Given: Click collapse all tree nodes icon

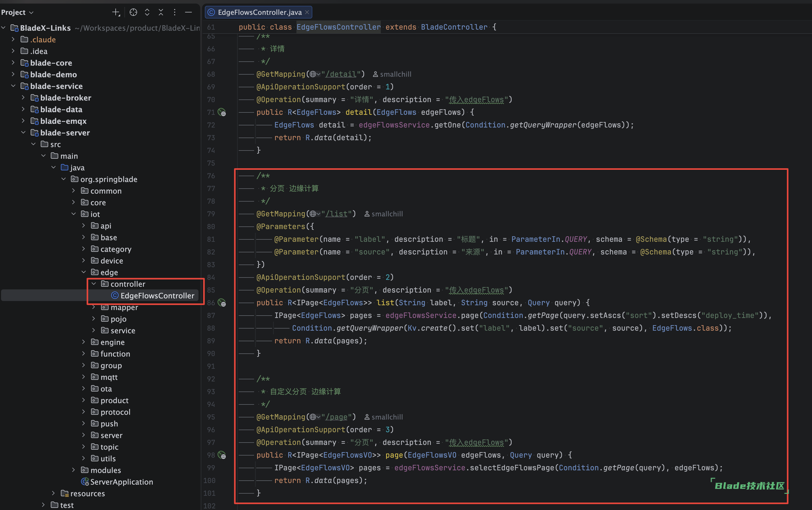Looking at the screenshot, I should [x=161, y=12].
